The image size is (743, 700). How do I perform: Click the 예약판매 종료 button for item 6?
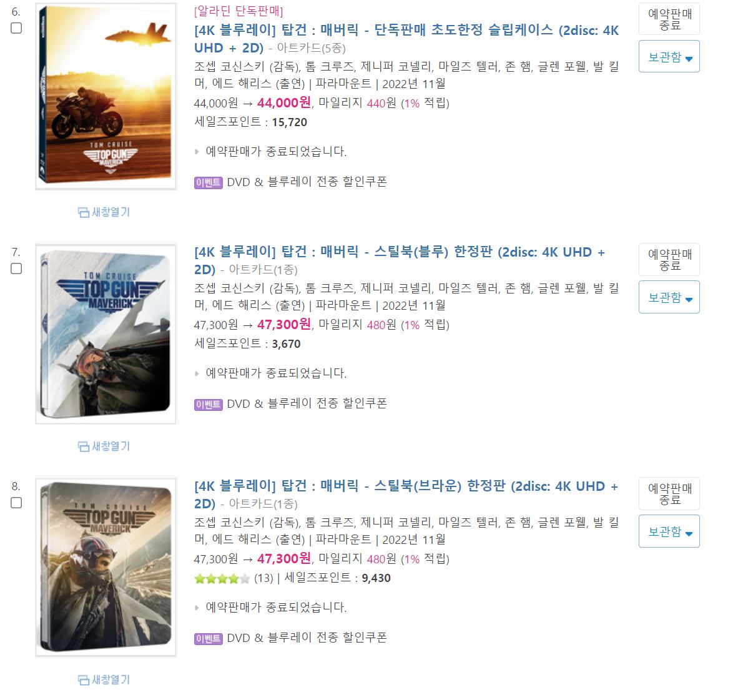pyautogui.click(x=669, y=19)
